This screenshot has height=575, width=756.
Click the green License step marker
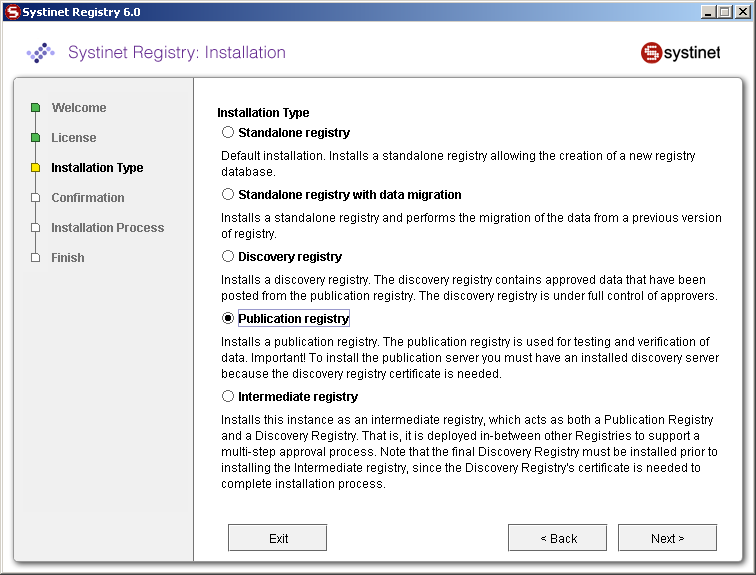point(35,138)
